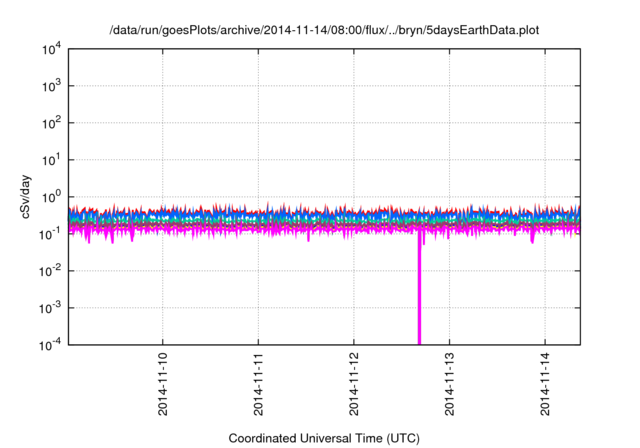
Task: Click the 2014-11-11 date label
Action: pos(258,384)
